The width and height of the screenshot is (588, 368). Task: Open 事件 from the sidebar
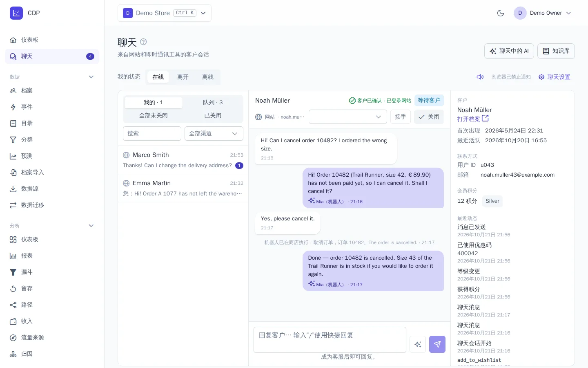tap(52, 107)
